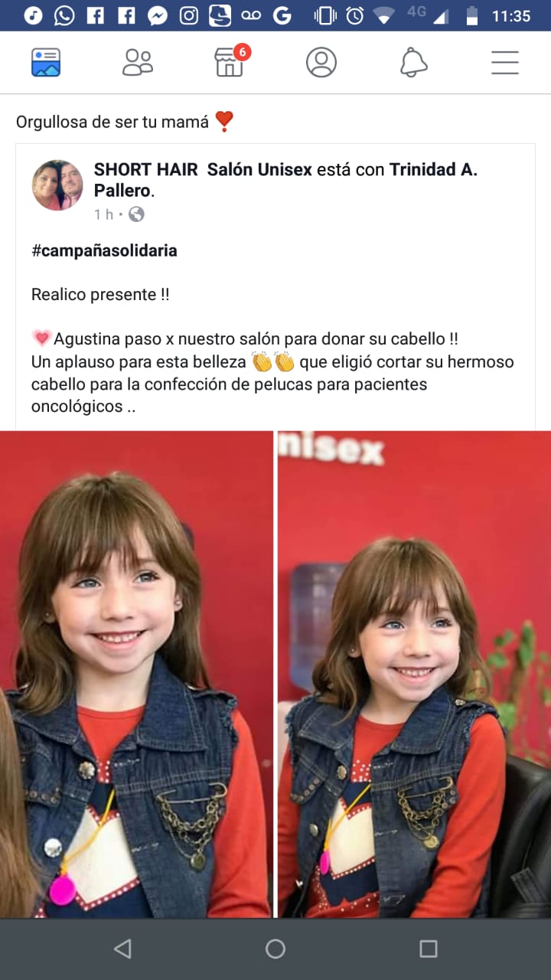The height and width of the screenshot is (980, 551).
Task: Open the News Feed tab icon
Action: click(46, 62)
